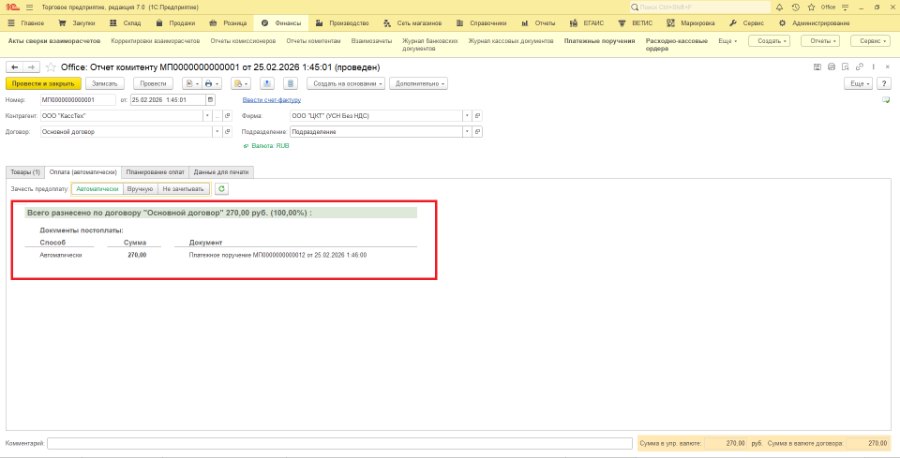Switch to Товары (1) tab
Image resolution: width=900 pixels, height=458 pixels.
pos(25,172)
